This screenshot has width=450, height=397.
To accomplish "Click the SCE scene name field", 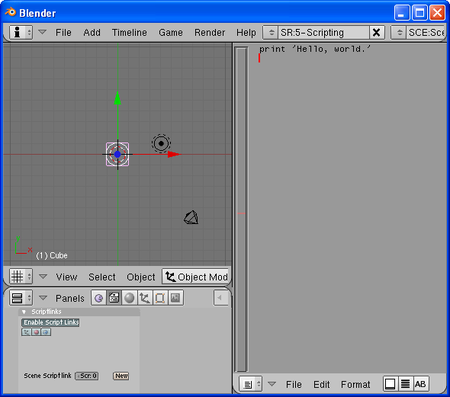I will pos(426,32).
